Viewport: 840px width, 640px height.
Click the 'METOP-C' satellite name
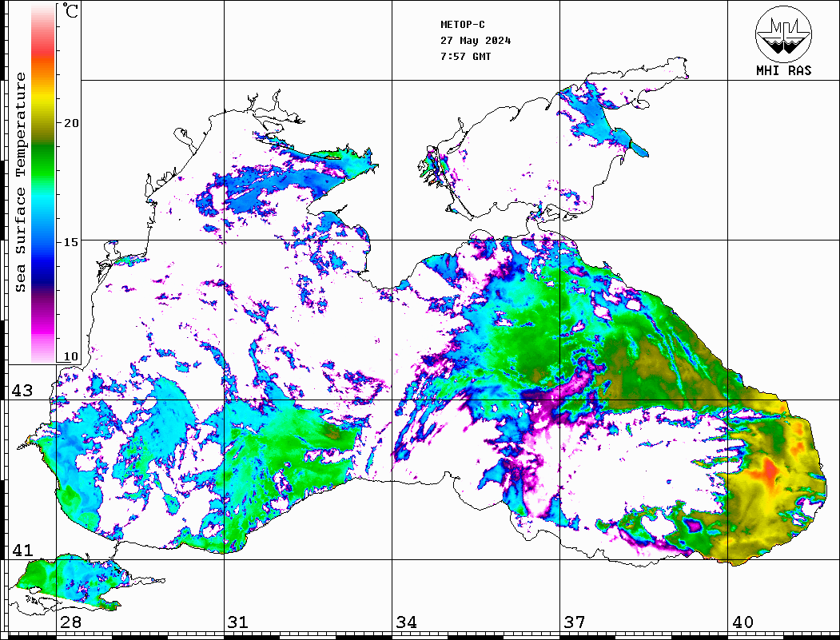[x=463, y=25]
